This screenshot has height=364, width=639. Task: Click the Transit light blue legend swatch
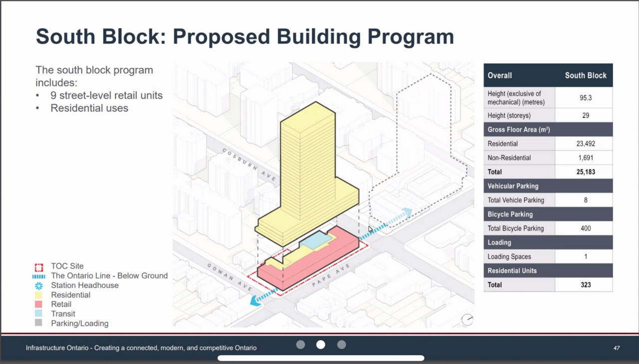pyautogui.click(x=38, y=314)
